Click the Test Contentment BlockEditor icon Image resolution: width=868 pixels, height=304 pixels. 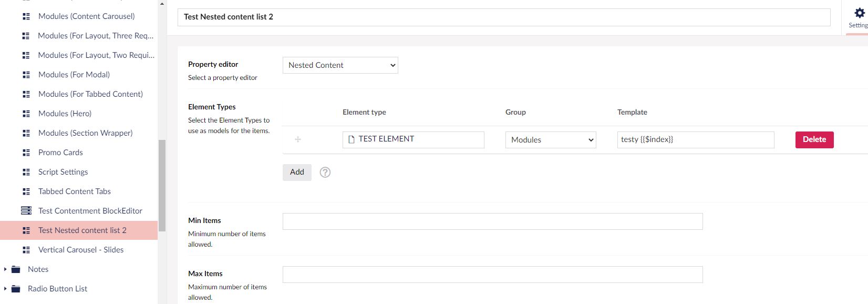[26, 211]
